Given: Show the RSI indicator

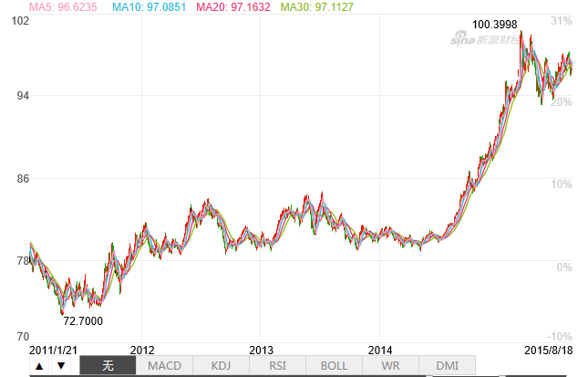Looking at the screenshot, I should (x=277, y=366).
